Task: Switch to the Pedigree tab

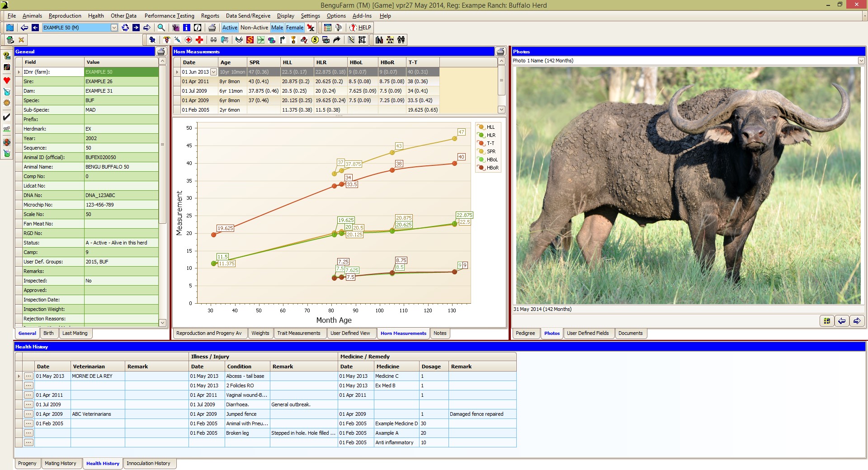Action: click(x=525, y=333)
